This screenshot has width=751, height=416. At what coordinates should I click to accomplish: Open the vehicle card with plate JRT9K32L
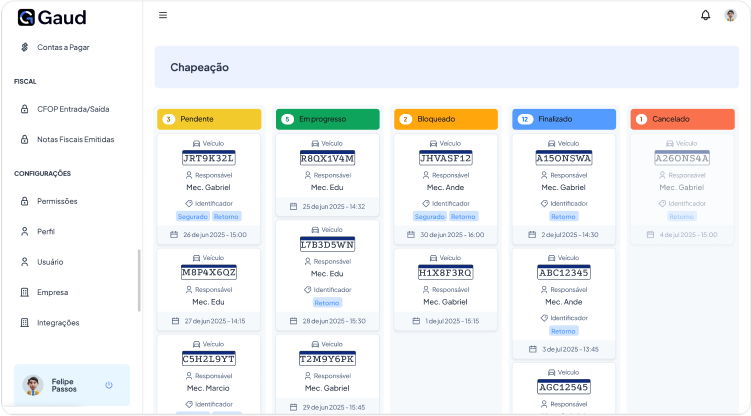point(208,158)
